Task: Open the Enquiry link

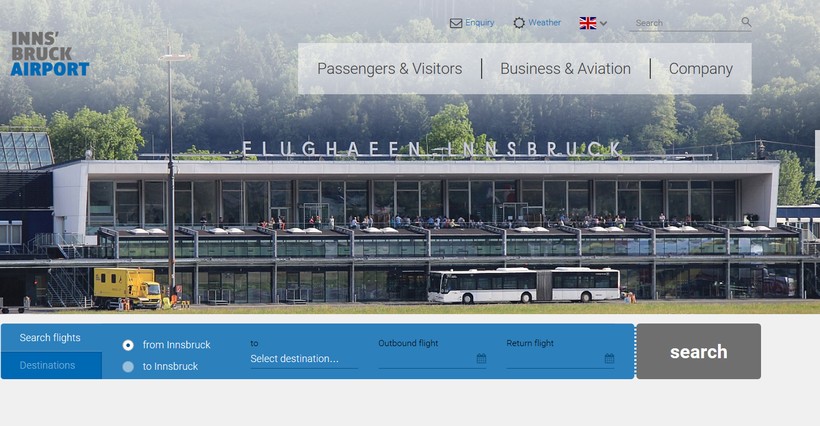Action: (480, 22)
